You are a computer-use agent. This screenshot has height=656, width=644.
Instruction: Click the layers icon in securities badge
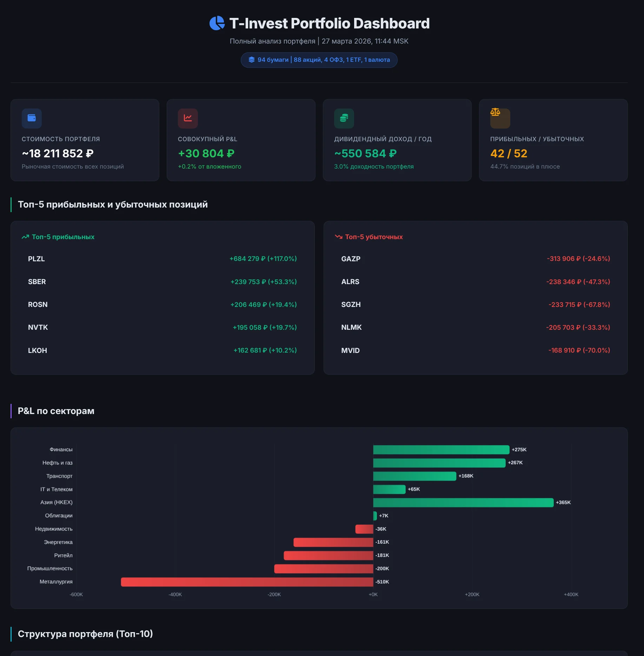pos(251,60)
